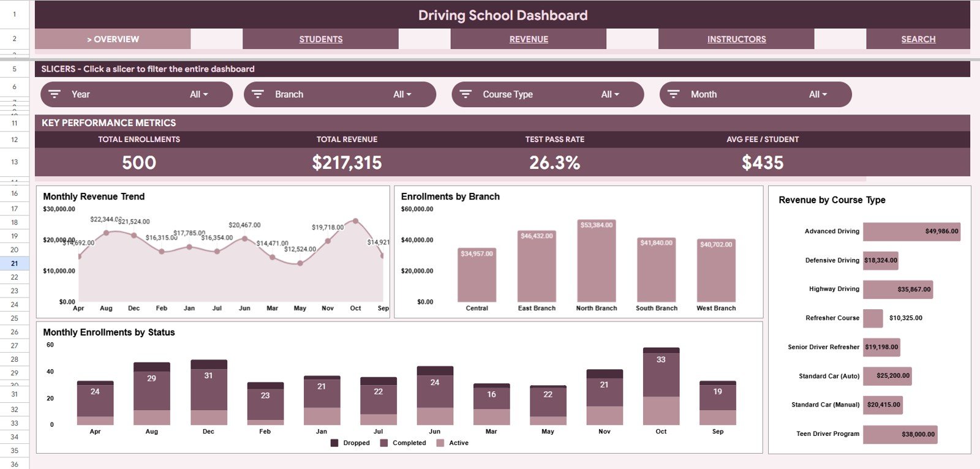Click the Central branch bar
980x469 pixels.
pos(477,275)
